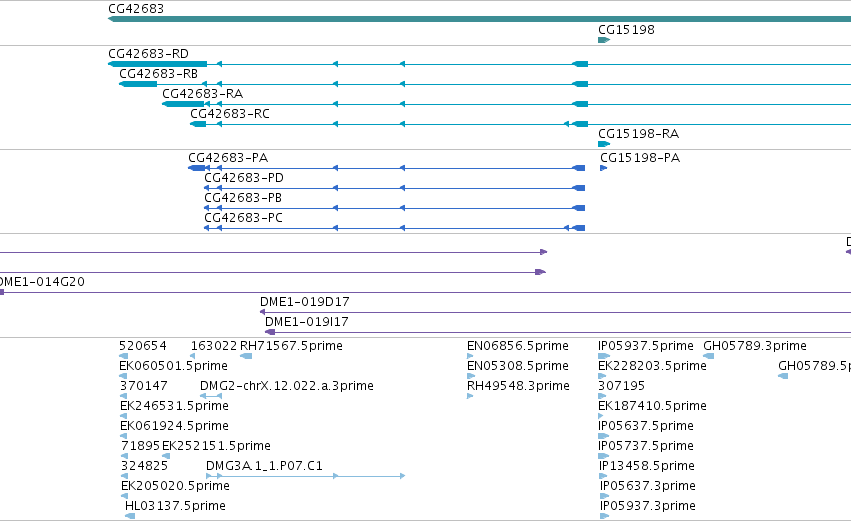Select EST EK252151.5prime

[x=216, y=447]
